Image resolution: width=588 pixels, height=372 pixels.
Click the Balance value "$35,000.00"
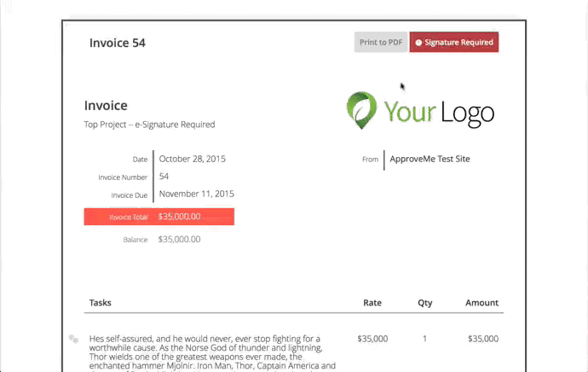pos(179,240)
